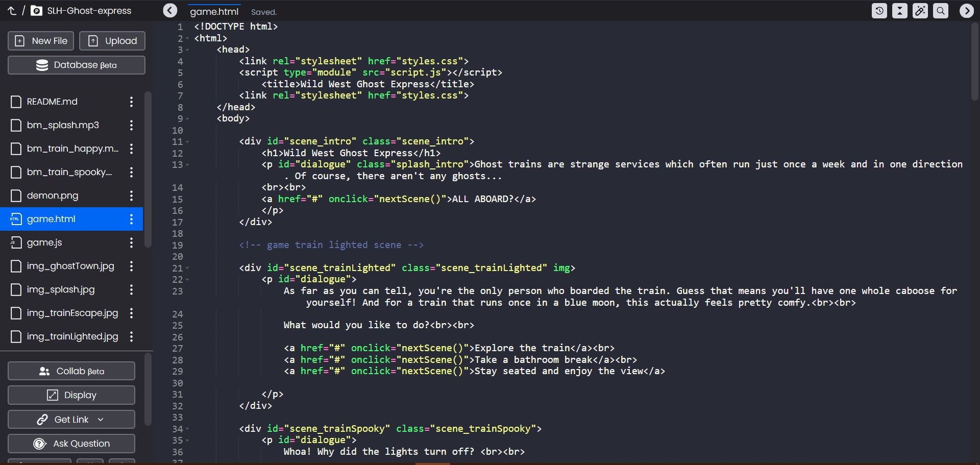
Task: Collapse the file sidebar with the left chevron
Action: (170, 10)
